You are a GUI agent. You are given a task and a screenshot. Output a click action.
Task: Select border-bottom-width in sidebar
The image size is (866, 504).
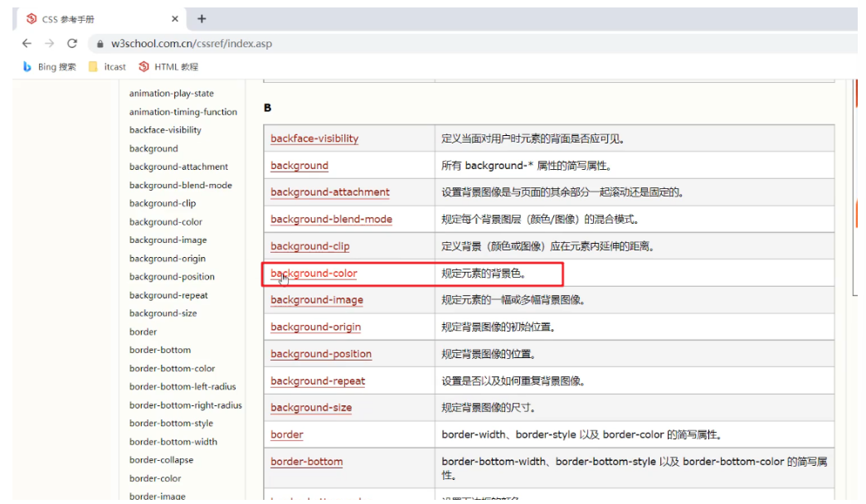pos(173,442)
